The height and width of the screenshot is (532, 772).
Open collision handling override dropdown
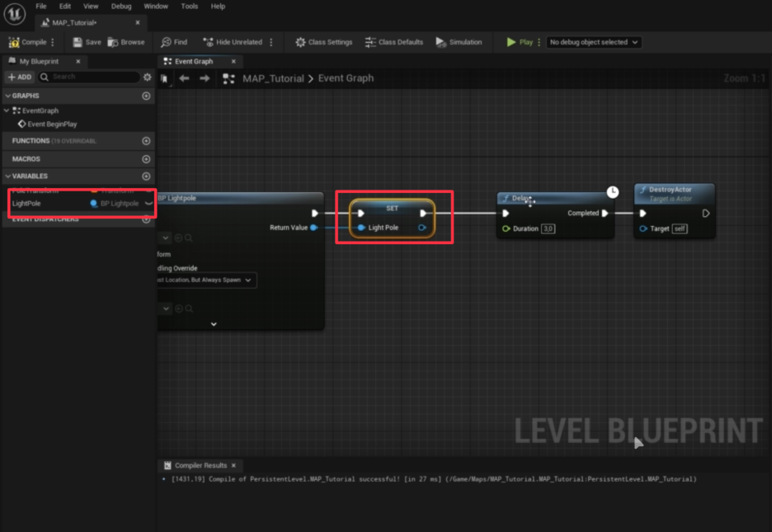click(x=207, y=280)
